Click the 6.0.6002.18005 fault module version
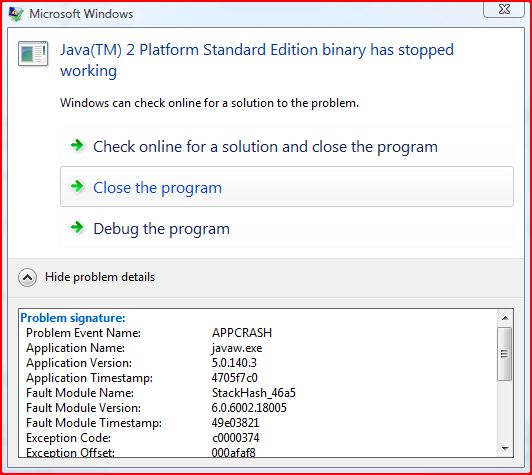The height and width of the screenshot is (475, 532). coord(249,408)
